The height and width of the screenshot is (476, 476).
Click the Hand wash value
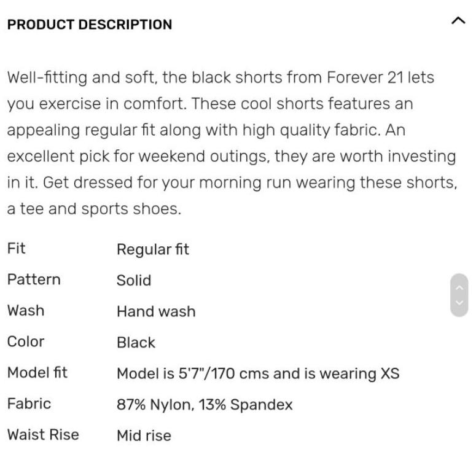pos(156,311)
